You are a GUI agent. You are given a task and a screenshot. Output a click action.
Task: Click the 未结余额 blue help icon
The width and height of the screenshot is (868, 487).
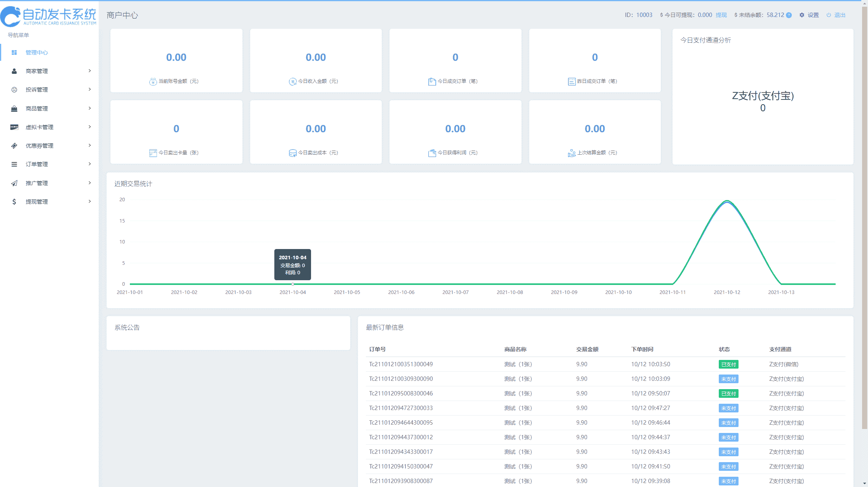click(x=789, y=15)
